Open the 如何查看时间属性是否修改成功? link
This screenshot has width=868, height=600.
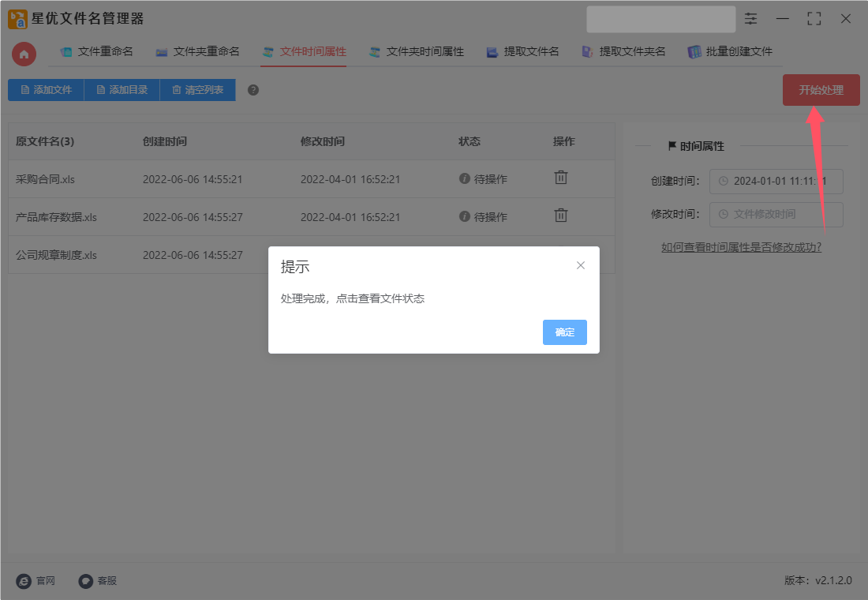741,247
